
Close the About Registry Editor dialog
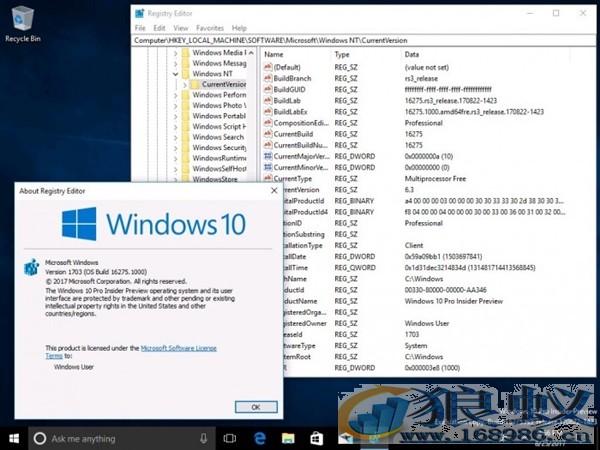(x=274, y=191)
